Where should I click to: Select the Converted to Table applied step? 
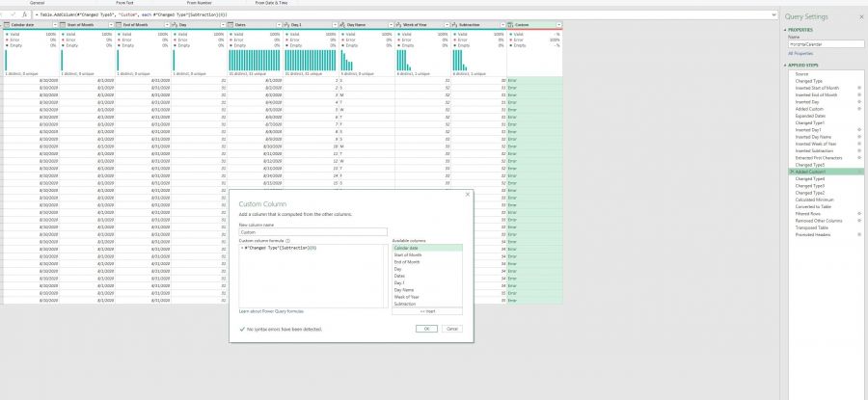pyautogui.click(x=826, y=206)
